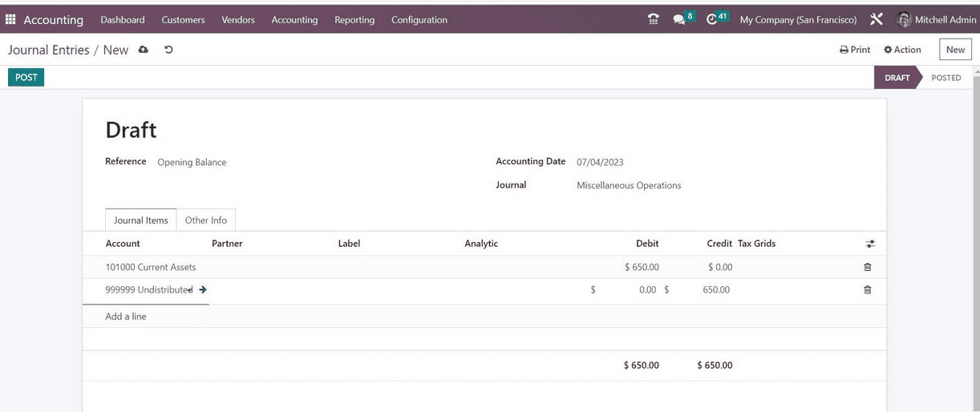Click the Add a line link
Viewport: 980px width, 412px height.
click(x=126, y=317)
